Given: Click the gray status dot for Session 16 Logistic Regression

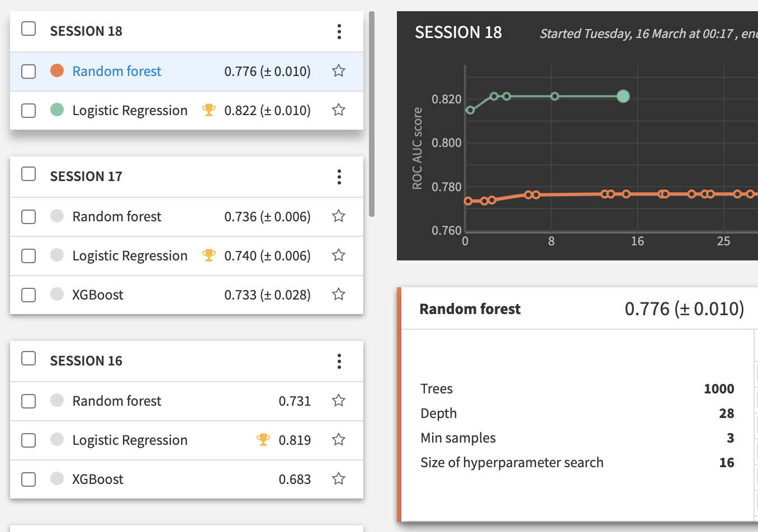Looking at the screenshot, I should pyautogui.click(x=57, y=439).
